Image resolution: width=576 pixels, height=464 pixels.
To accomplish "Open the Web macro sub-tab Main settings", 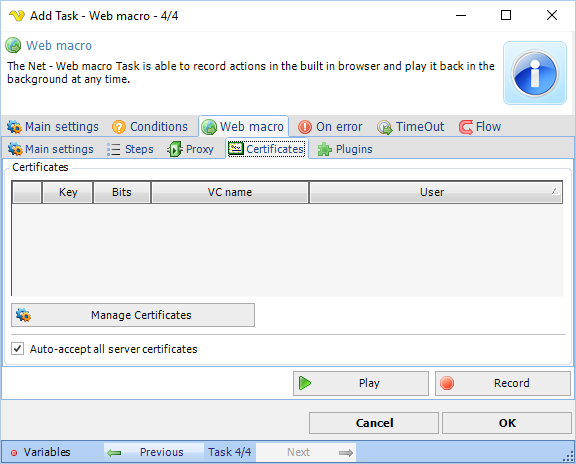I will click(51, 149).
